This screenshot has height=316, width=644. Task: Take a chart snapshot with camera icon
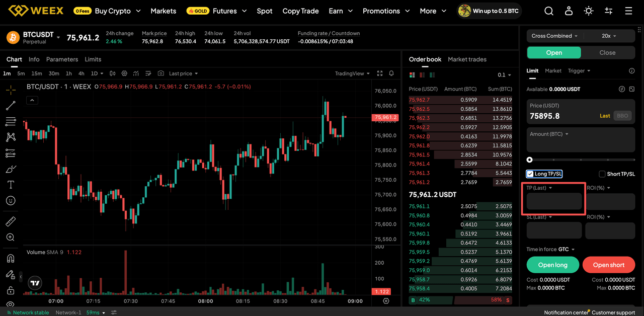(x=161, y=73)
